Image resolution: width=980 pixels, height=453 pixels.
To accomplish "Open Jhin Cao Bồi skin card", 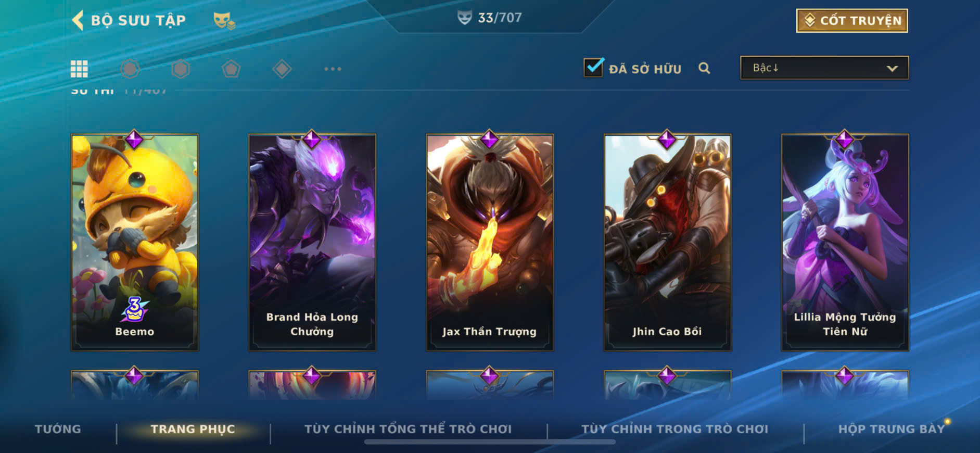I will [667, 242].
